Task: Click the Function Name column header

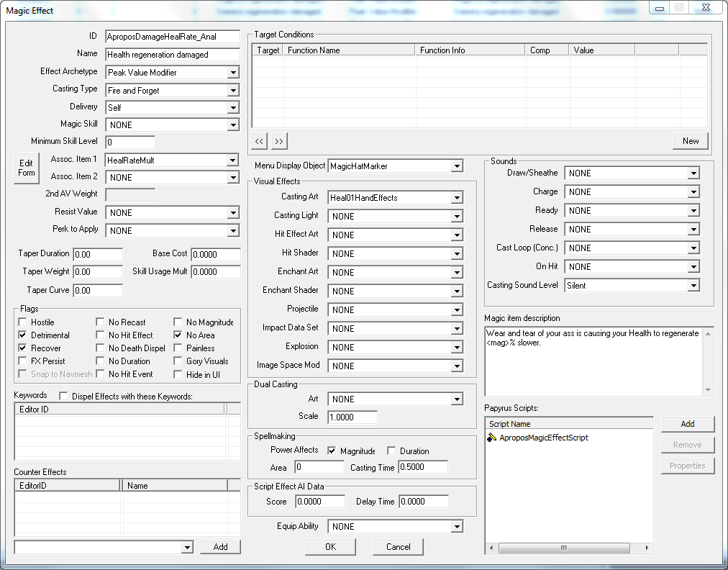Action: point(349,50)
